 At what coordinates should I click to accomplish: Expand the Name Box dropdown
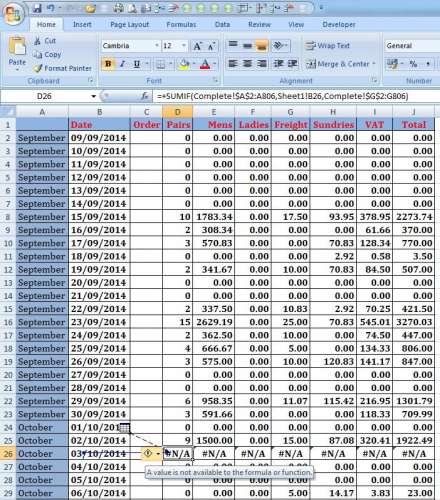pyautogui.click(x=94, y=96)
